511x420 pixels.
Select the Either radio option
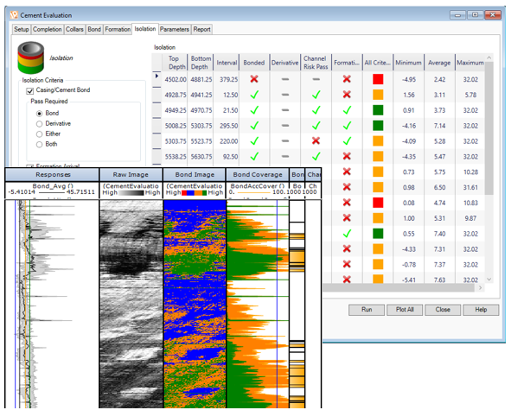tap(40, 134)
